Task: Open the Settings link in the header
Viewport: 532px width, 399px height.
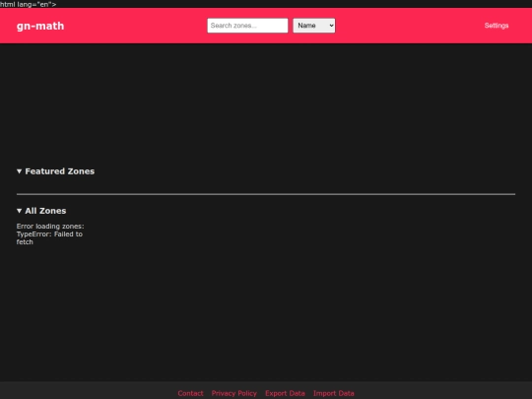Action: tap(496, 26)
